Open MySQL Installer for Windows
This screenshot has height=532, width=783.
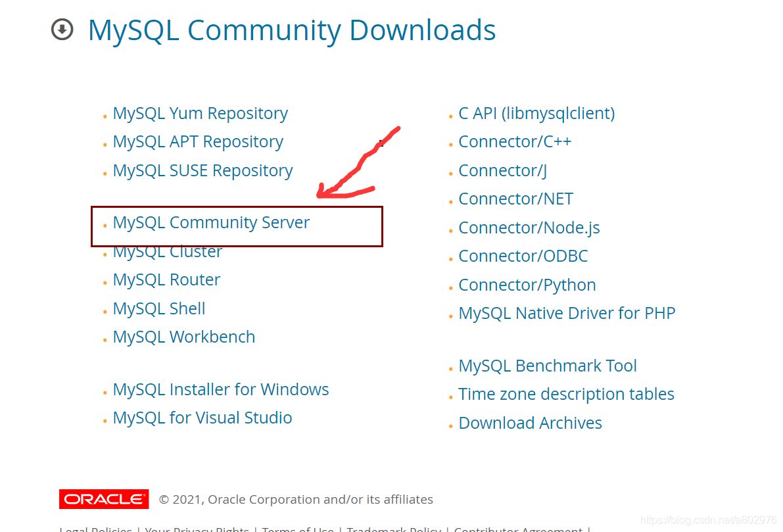(221, 389)
